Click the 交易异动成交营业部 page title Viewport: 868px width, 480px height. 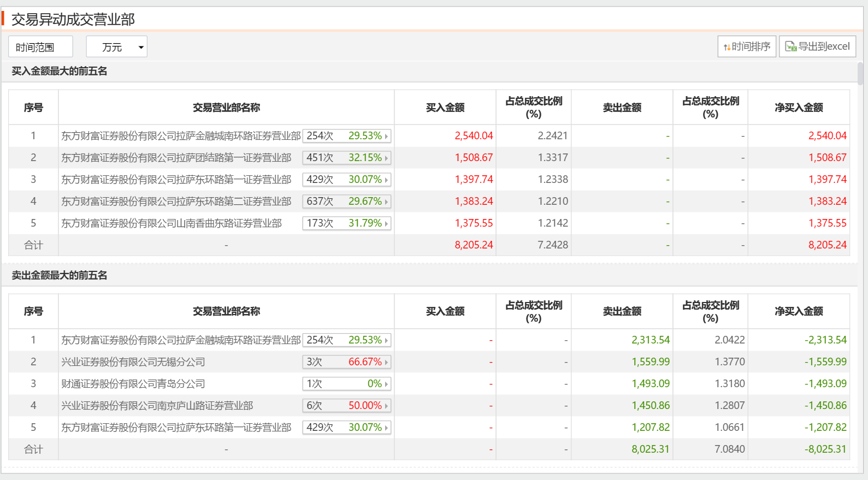tap(73, 20)
